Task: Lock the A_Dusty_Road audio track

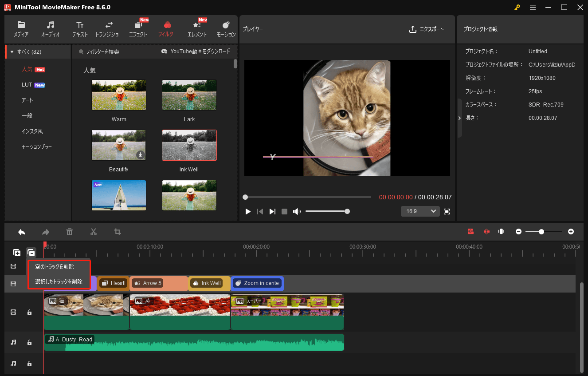Action: [x=29, y=342]
